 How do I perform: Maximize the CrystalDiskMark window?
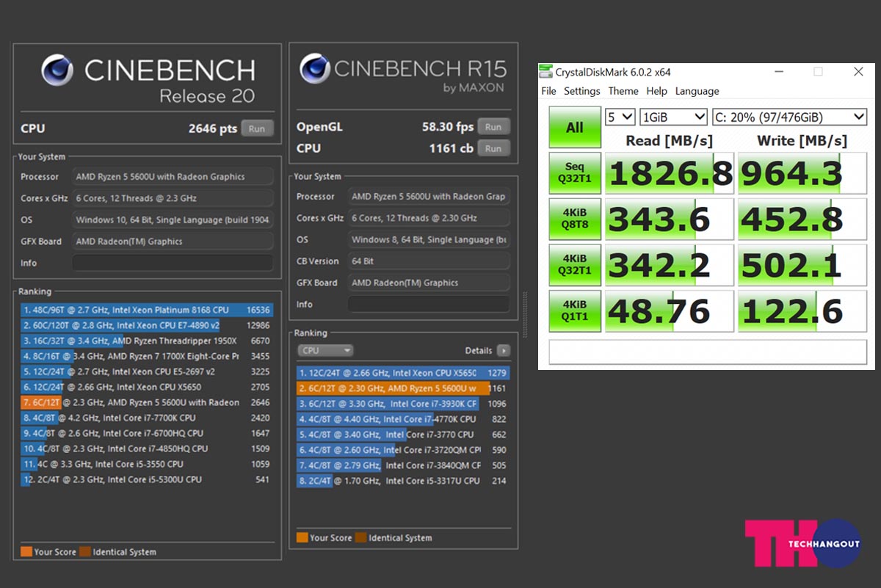[818, 72]
